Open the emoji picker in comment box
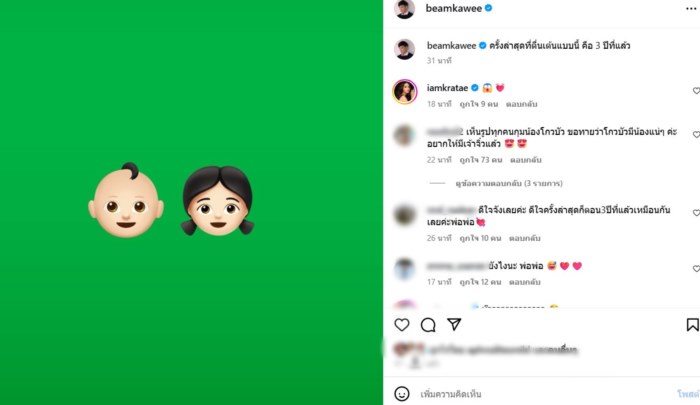The width and height of the screenshot is (700, 405). (402, 393)
